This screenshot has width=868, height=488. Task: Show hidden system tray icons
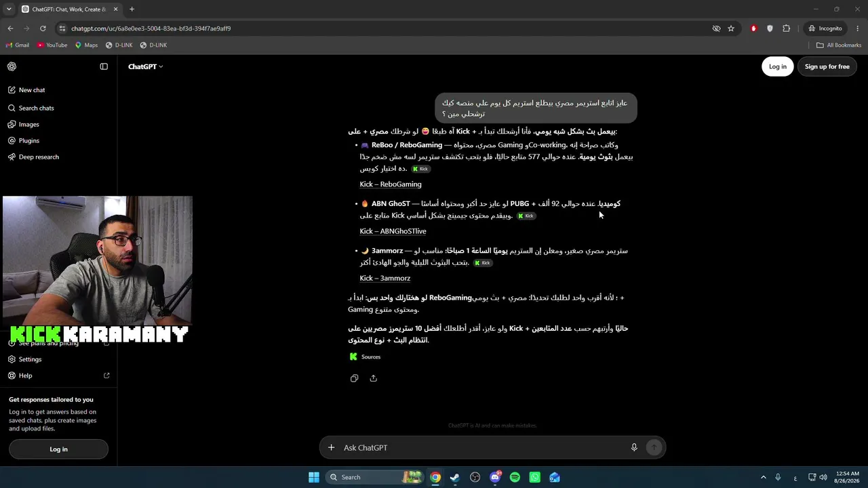click(763, 477)
